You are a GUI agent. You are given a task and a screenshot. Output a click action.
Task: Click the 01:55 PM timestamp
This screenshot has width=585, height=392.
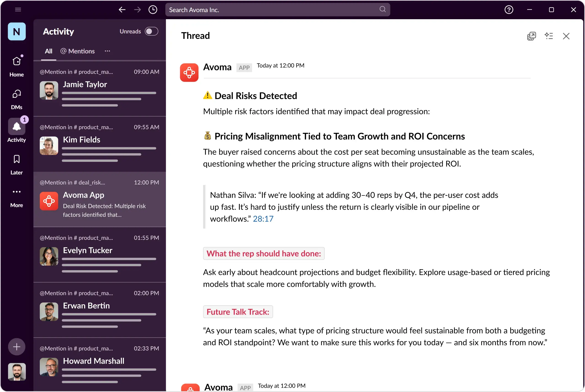pyautogui.click(x=146, y=238)
